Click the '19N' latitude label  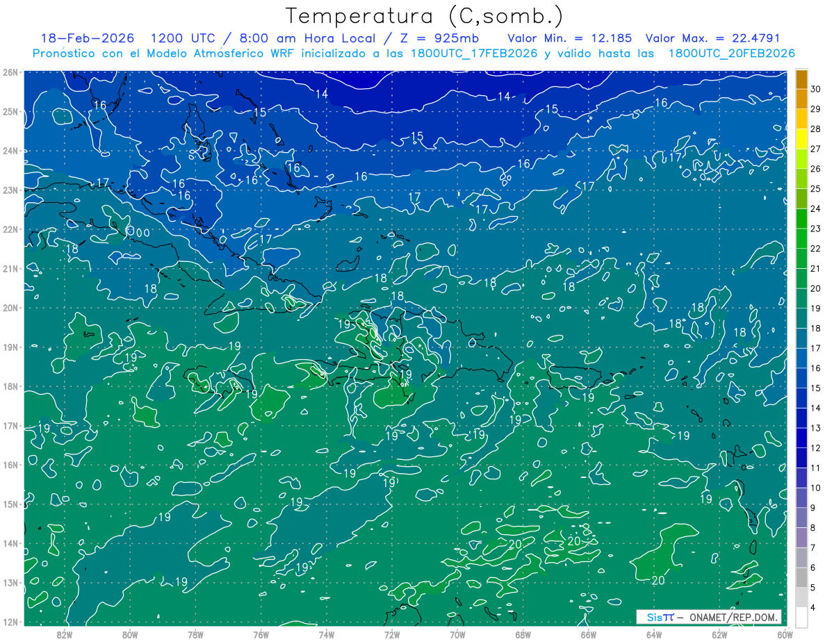pyautogui.click(x=10, y=347)
